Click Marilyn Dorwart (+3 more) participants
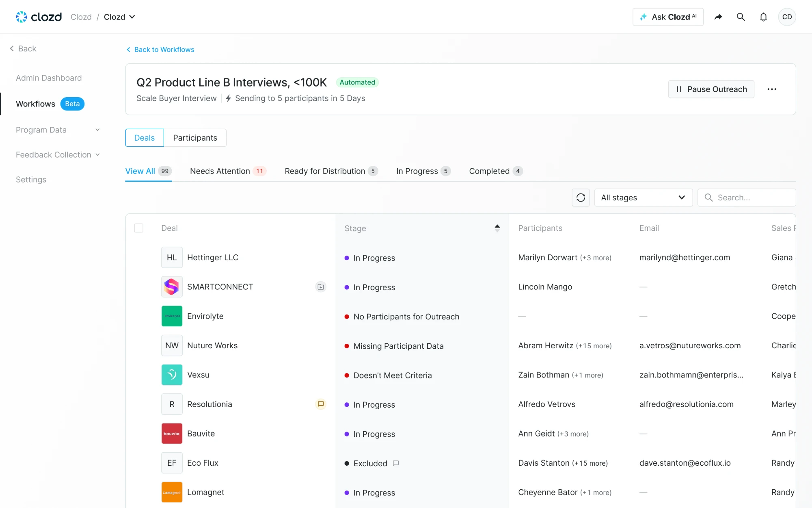 coord(565,257)
